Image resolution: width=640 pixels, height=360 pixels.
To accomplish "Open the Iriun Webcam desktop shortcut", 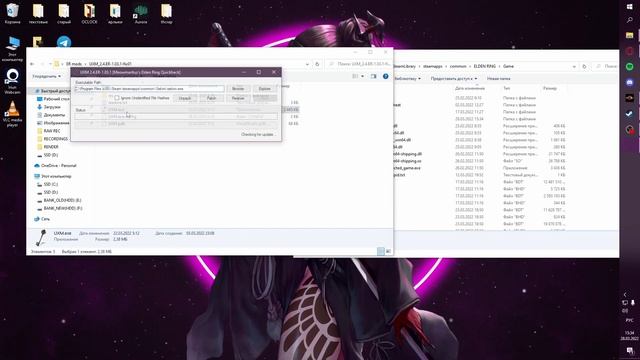I will click(x=12, y=81).
